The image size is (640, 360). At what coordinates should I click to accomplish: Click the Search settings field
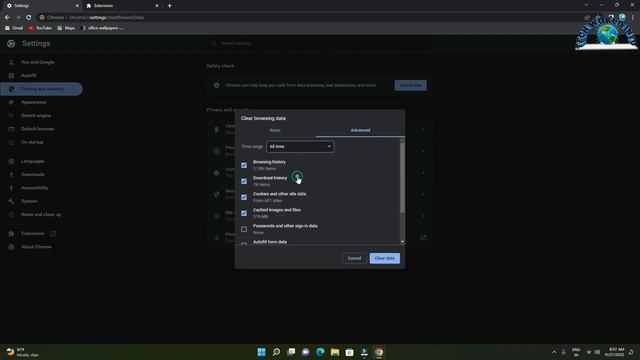[x=320, y=43]
